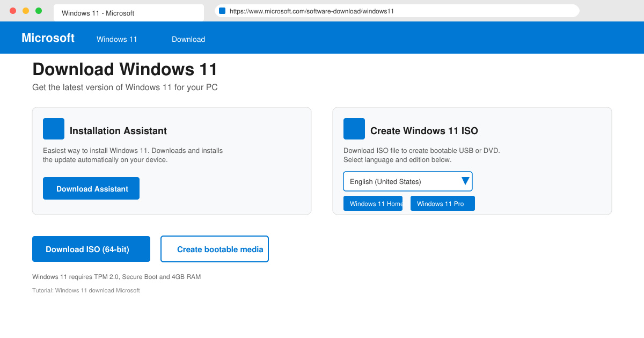Image resolution: width=644 pixels, height=338 pixels.
Task: Open the Windows 11 menu item in header
Action: click(117, 39)
